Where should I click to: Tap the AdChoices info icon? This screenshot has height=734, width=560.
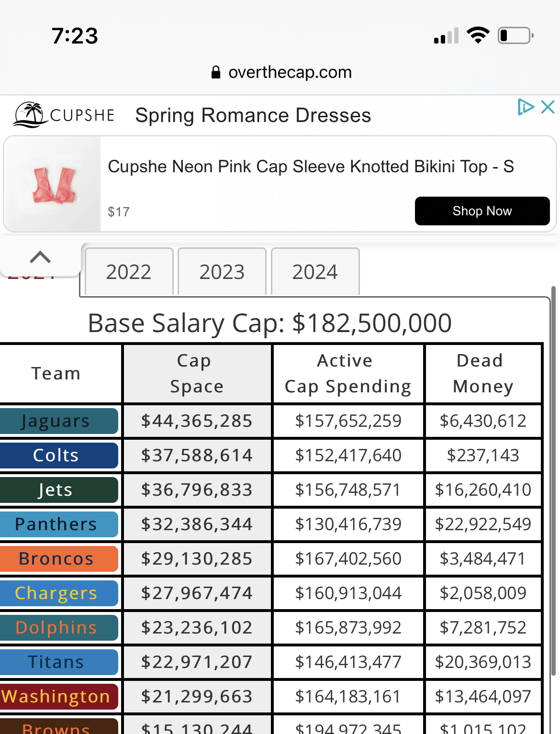tap(525, 107)
